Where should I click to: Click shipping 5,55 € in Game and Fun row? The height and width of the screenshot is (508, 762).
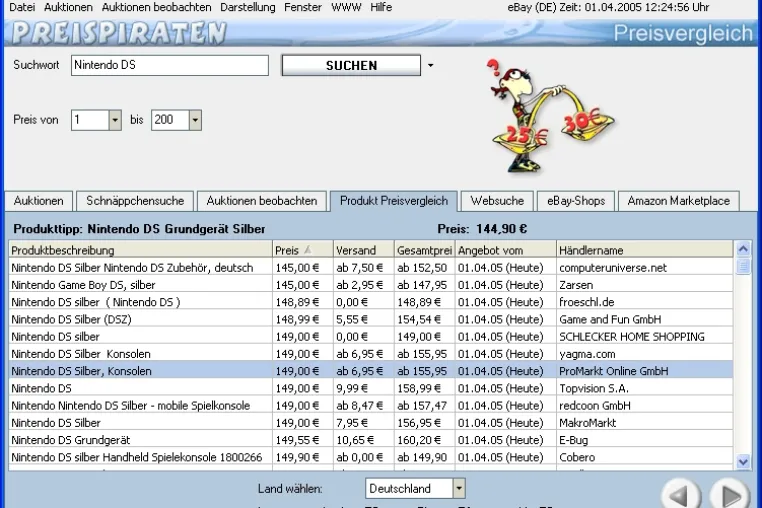click(352, 319)
